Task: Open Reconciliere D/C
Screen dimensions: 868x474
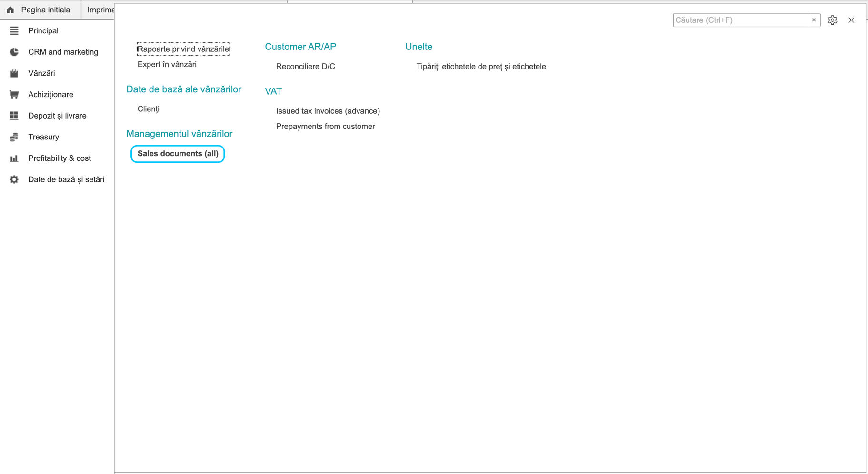Action: 306,67
